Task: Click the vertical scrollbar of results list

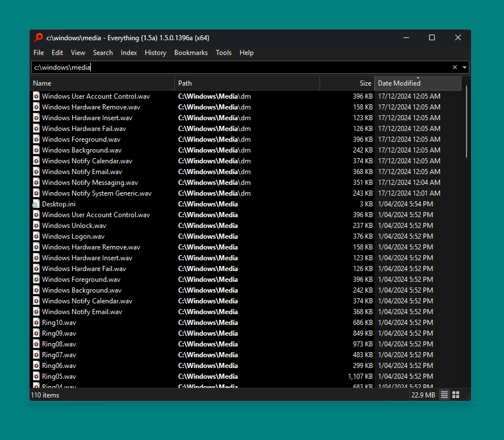Action: [467, 122]
